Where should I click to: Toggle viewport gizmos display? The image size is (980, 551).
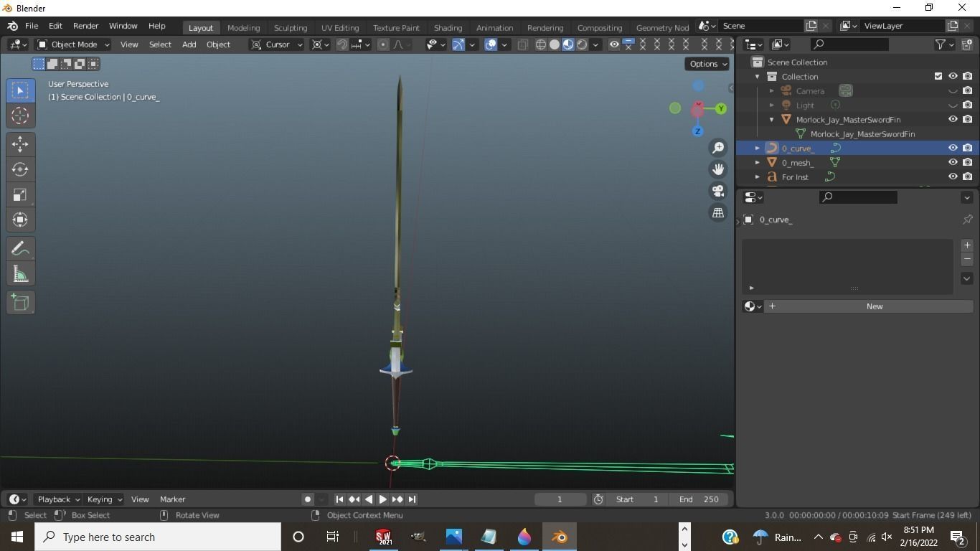(x=458, y=44)
